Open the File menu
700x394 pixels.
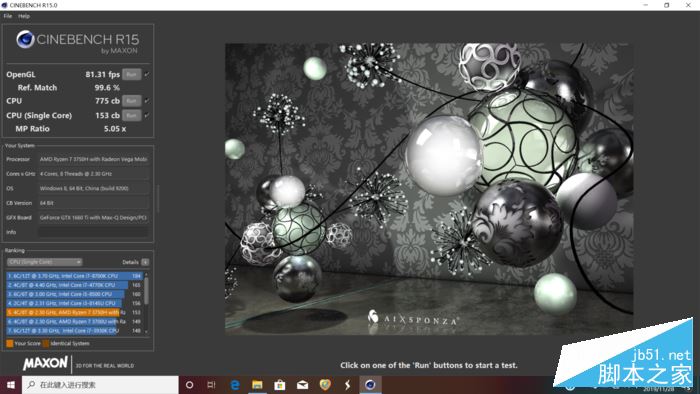click(8, 16)
